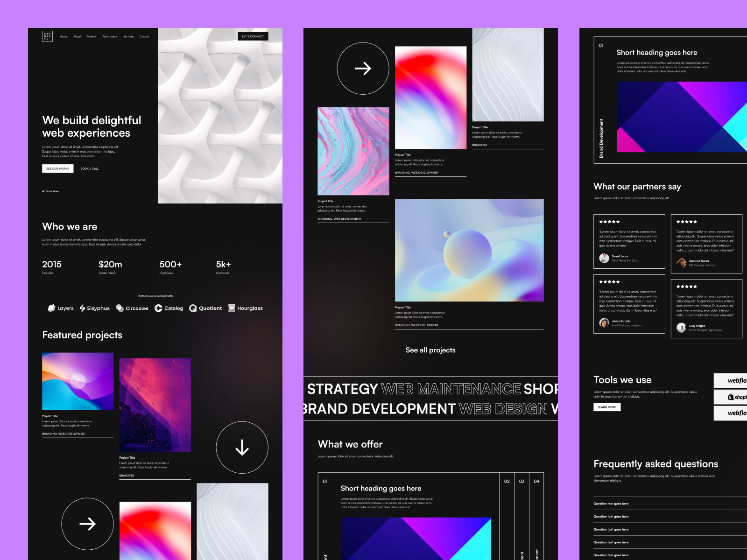Click the circled right arrow in the middle page
This screenshot has width=747, height=560.
(363, 69)
